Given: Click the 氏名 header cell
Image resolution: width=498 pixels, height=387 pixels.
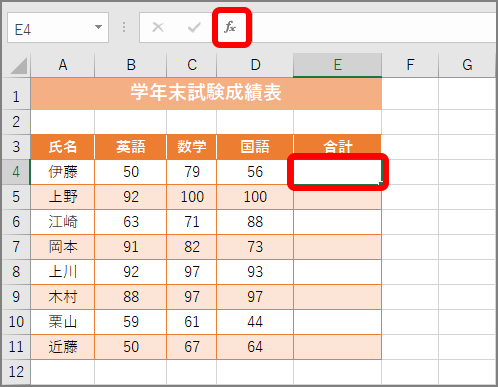Looking at the screenshot, I should tap(63, 147).
